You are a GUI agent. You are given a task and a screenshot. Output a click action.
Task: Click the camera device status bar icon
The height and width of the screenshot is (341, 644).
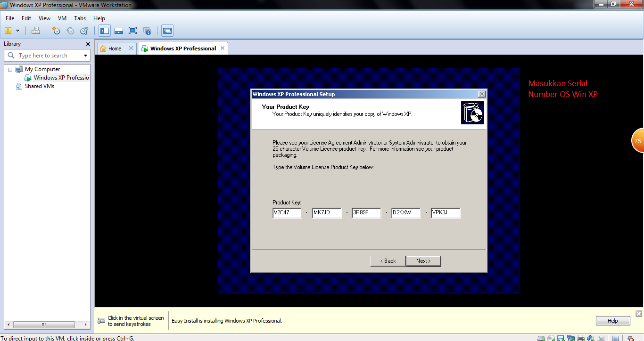pyautogui.click(x=601, y=338)
